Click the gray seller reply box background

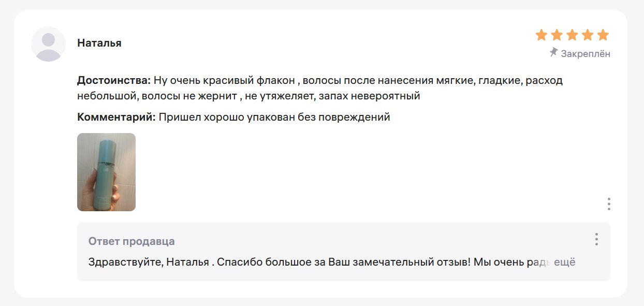pos(344,252)
